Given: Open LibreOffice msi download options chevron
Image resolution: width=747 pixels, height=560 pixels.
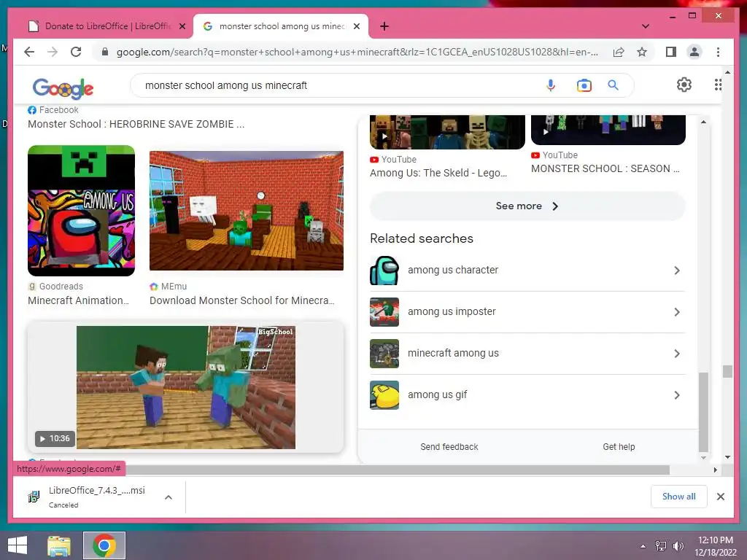Looking at the screenshot, I should pos(169,497).
